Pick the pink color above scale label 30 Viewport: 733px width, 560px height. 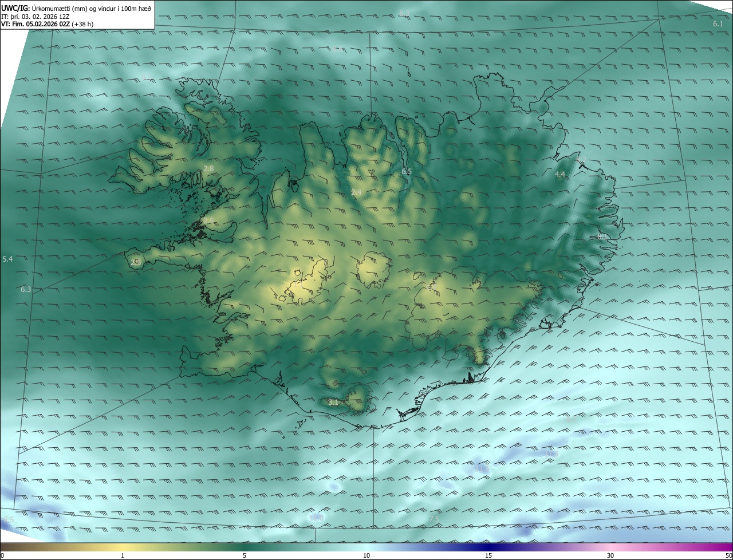pyautogui.click(x=610, y=547)
